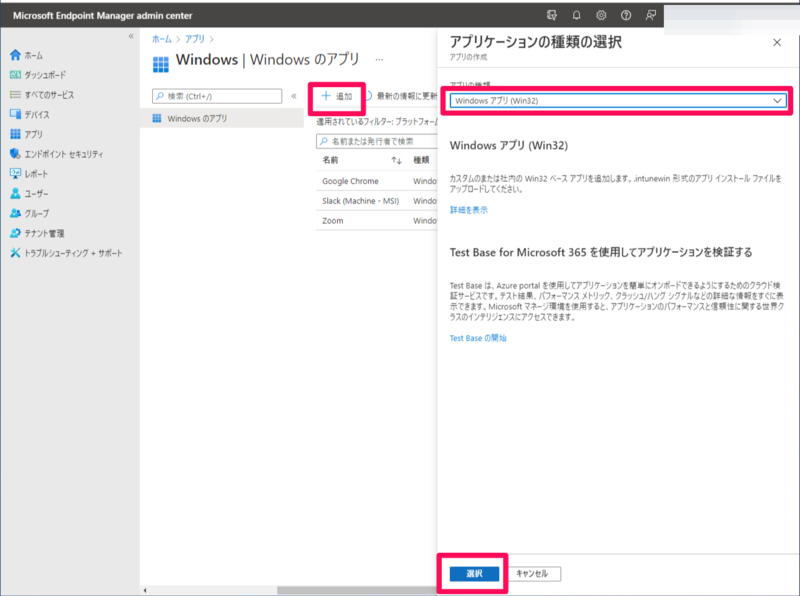Select エンドポイント セキュリティ in the sidebar
Image resolution: width=800 pixels, height=596 pixels.
(14, 154)
